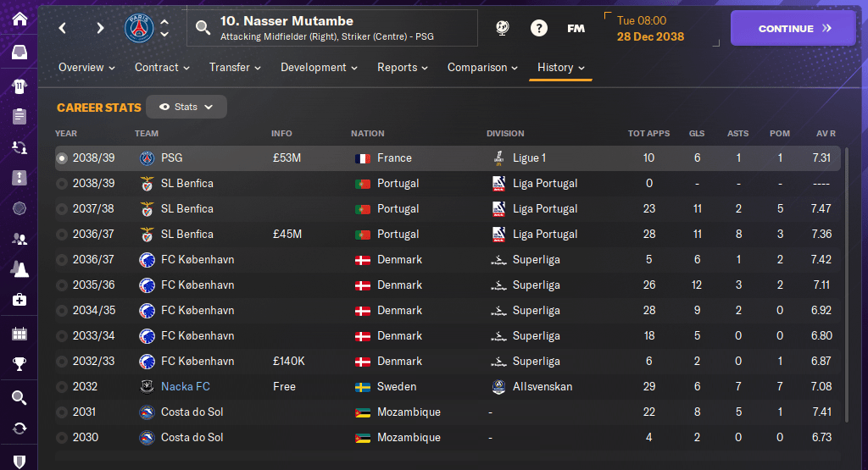Expand the Overview menu
The height and width of the screenshot is (470, 868).
(x=86, y=68)
